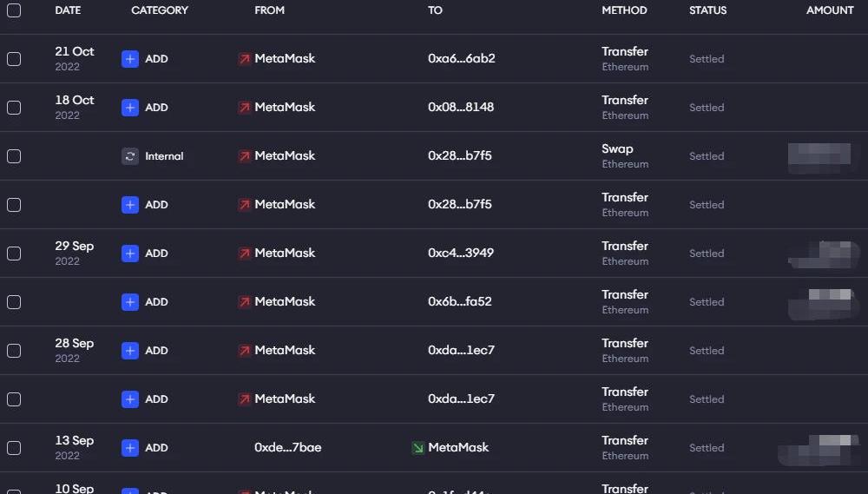Sort by AMOUNT column header

pyautogui.click(x=829, y=10)
